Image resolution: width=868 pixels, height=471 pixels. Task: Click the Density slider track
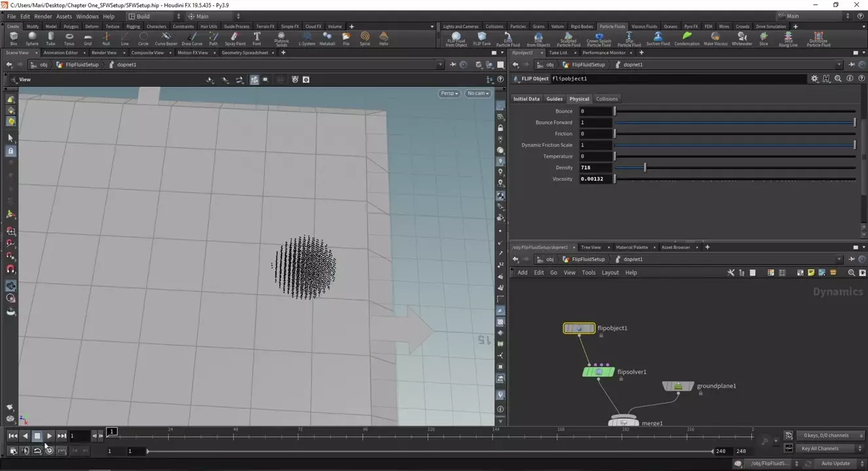734,168
